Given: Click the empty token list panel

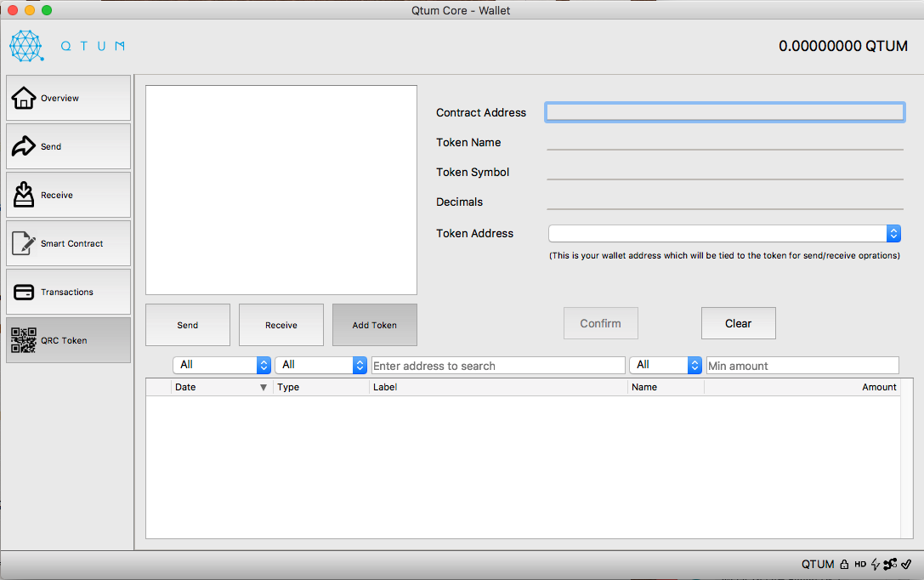Looking at the screenshot, I should coord(281,190).
